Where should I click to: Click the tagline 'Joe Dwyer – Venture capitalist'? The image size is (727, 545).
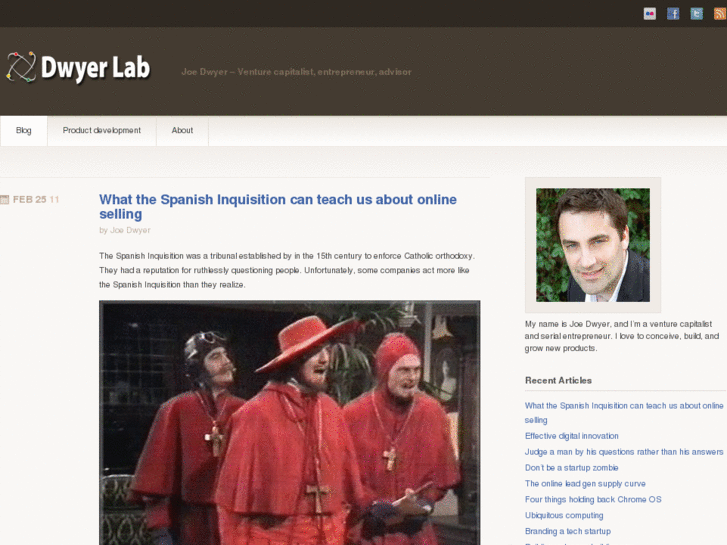click(x=296, y=72)
